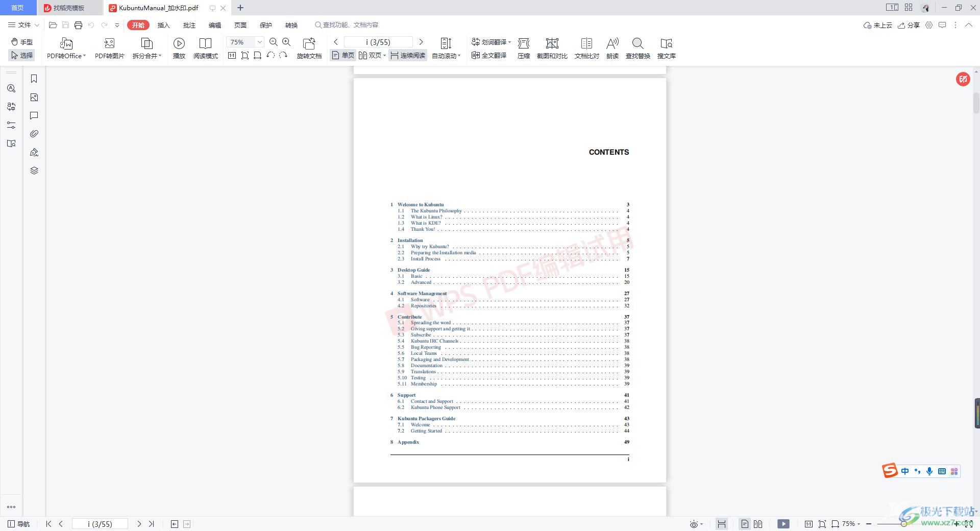This screenshot has width=980, height=531.
Task: Activate the Select tool (选择)
Action: click(22, 55)
